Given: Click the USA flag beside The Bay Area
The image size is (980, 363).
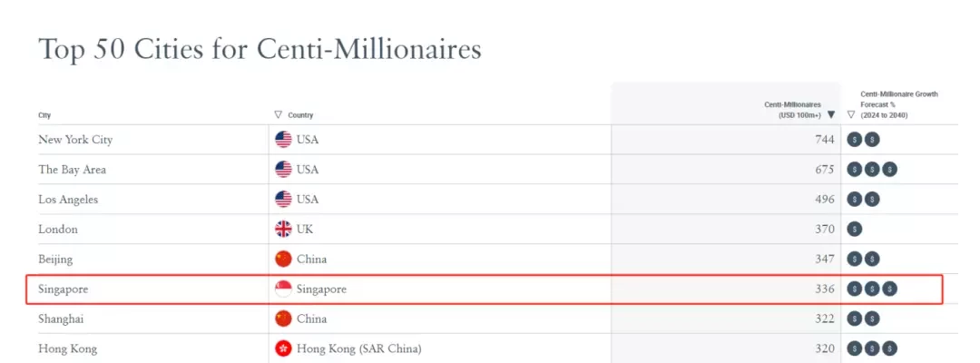Looking at the screenshot, I should (283, 170).
